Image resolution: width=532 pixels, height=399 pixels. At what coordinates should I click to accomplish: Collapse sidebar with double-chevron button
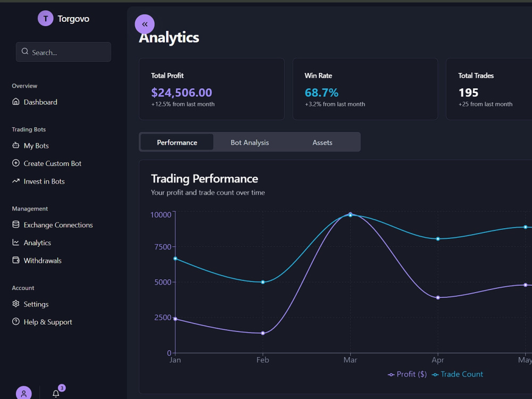pyautogui.click(x=145, y=24)
